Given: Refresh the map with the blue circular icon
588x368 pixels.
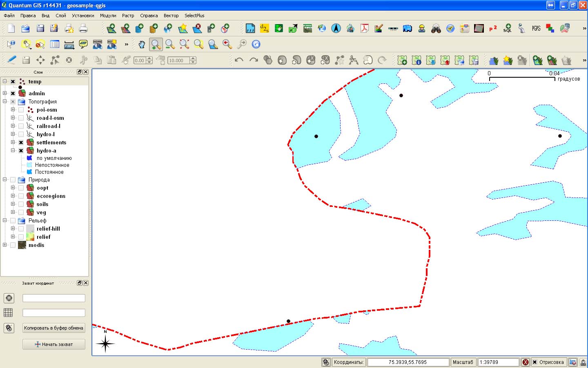Looking at the screenshot, I should 256,44.
